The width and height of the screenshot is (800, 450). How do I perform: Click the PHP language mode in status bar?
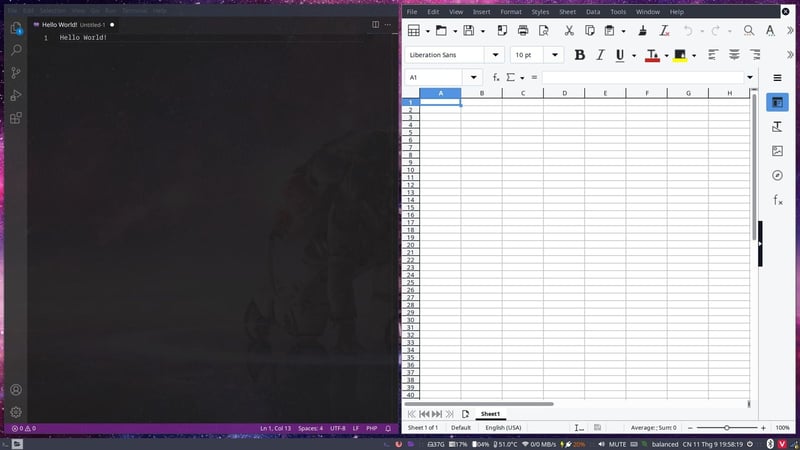pos(371,428)
